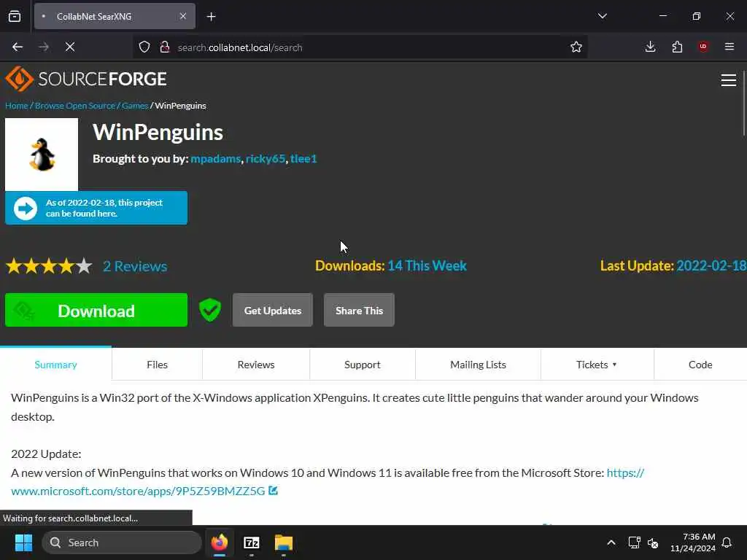
Task: Select the Summary tab
Action: click(55, 365)
